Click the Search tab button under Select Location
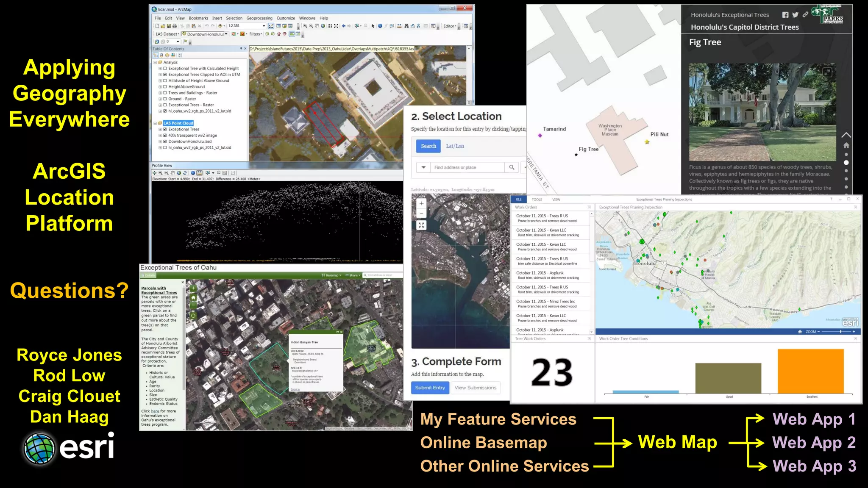 pos(428,146)
